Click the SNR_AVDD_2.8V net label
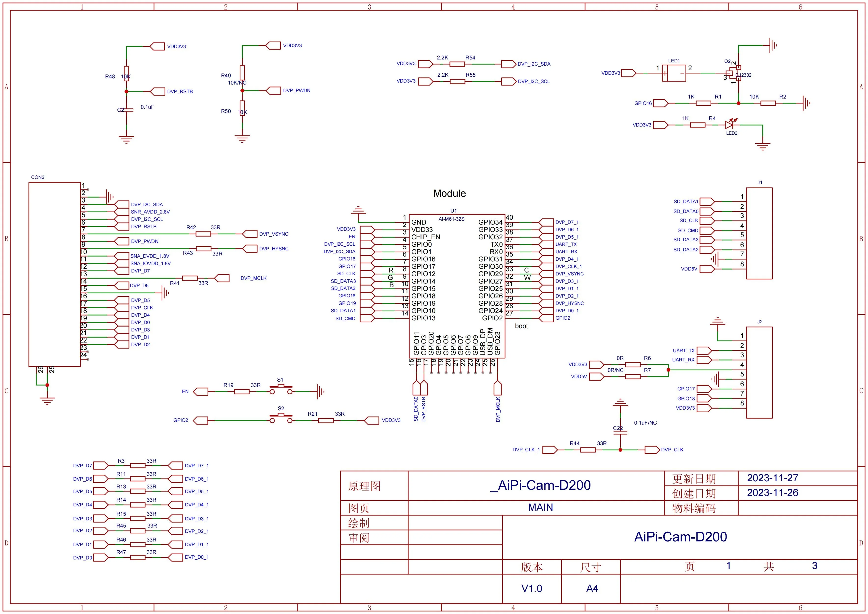 pos(150,212)
